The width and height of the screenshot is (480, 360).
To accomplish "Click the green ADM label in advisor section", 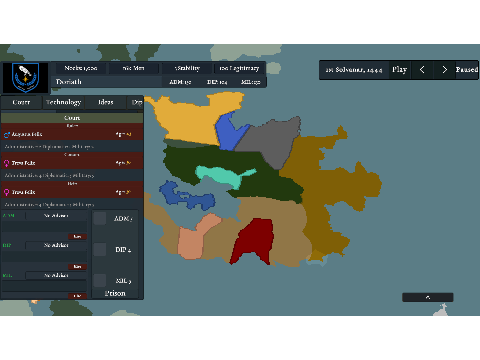I will (x=8, y=216).
